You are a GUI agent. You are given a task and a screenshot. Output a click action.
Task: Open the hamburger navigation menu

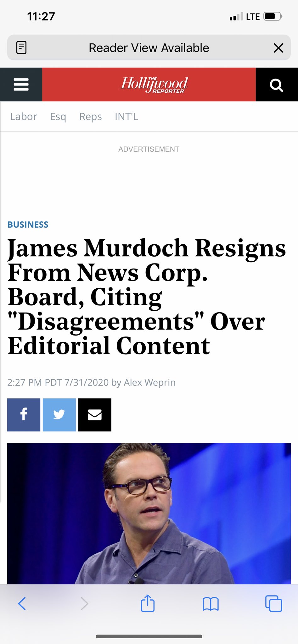click(21, 84)
